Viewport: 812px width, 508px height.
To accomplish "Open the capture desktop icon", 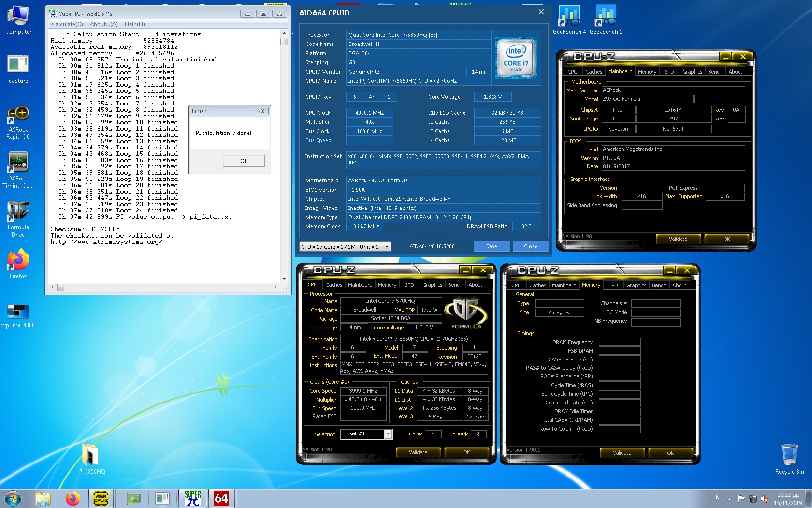I will (x=18, y=69).
